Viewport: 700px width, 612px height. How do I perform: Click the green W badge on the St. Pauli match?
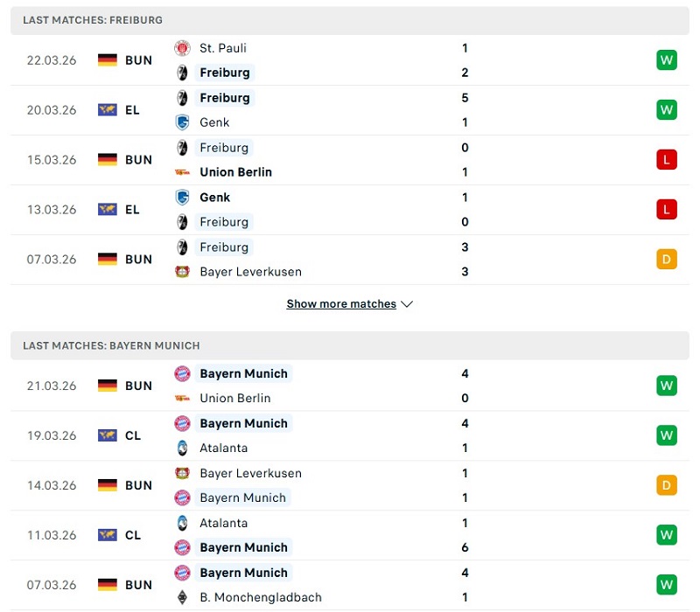pos(667,60)
